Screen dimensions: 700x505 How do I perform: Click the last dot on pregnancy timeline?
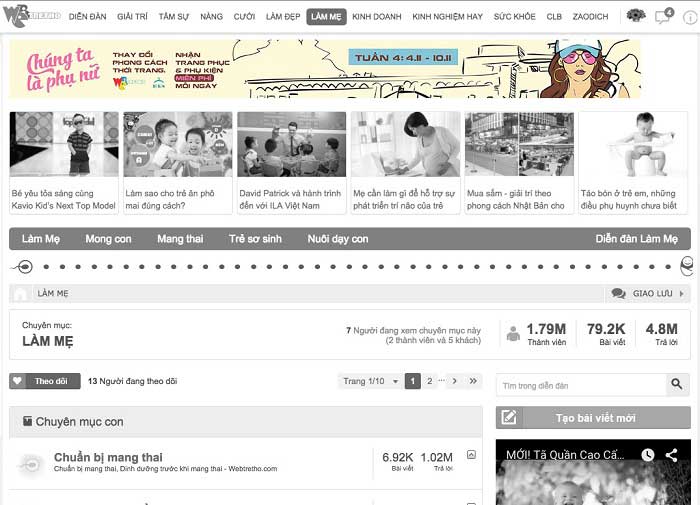(x=668, y=267)
